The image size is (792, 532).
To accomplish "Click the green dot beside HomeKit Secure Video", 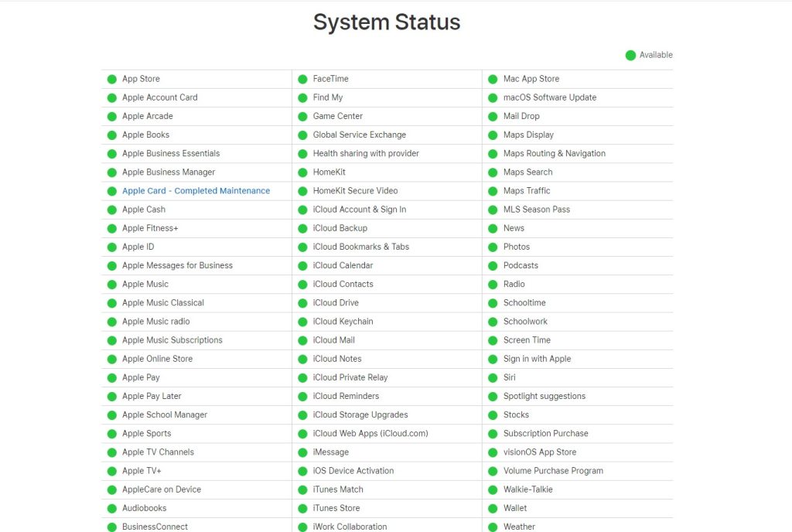I will coord(302,191).
